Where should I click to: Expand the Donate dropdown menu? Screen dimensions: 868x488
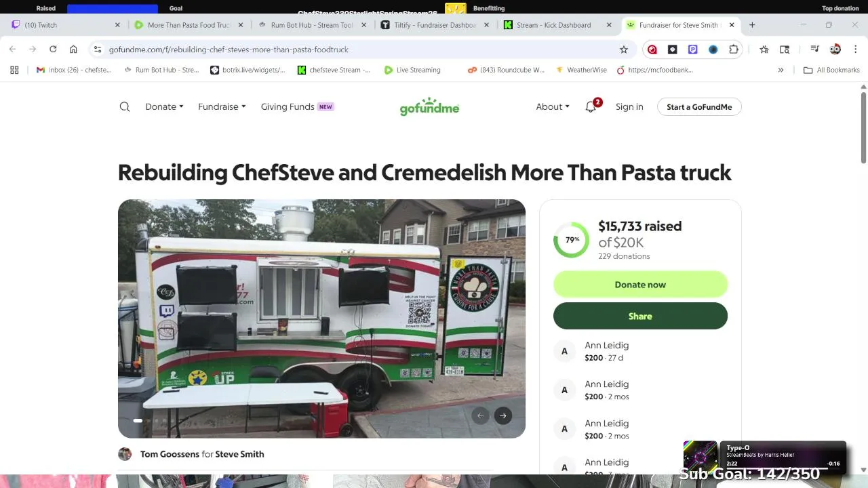pyautogui.click(x=164, y=106)
